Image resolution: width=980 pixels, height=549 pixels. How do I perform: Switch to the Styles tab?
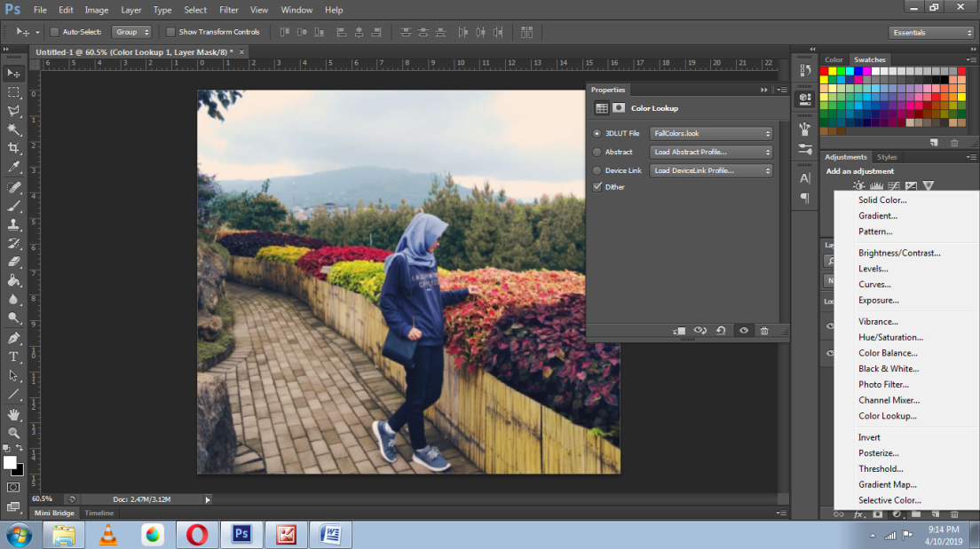point(887,157)
